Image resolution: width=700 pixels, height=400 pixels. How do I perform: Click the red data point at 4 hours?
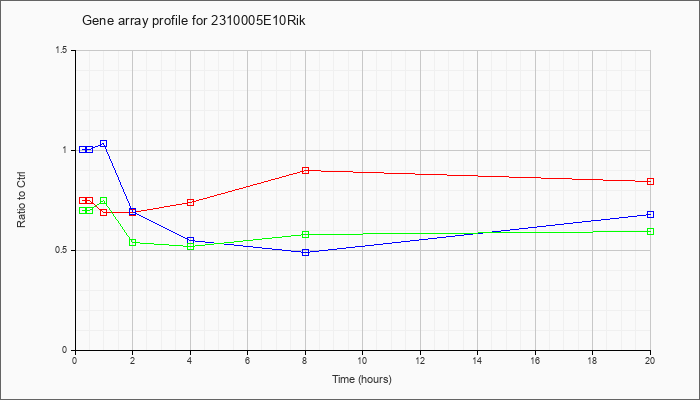point(191,203)
